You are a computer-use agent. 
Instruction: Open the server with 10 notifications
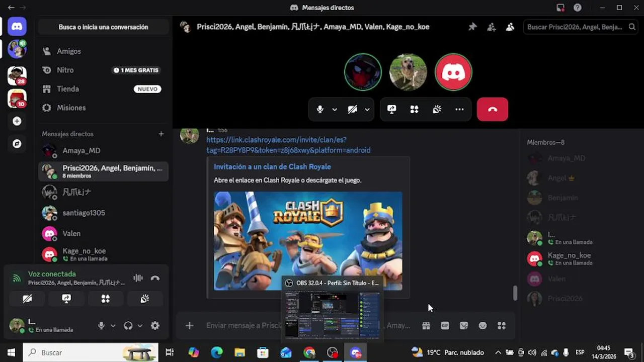[17, 99]
